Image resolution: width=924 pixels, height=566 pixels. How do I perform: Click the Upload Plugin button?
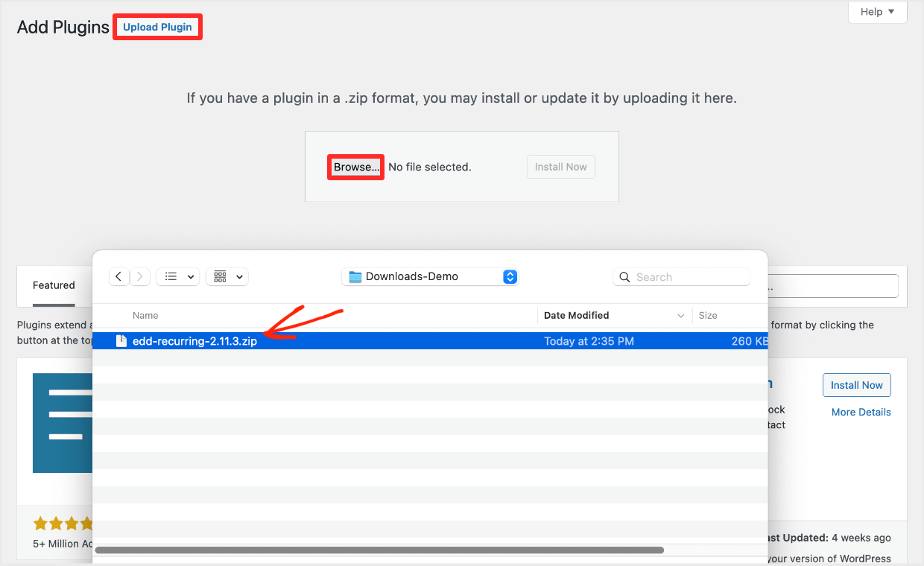coord(157,28)
